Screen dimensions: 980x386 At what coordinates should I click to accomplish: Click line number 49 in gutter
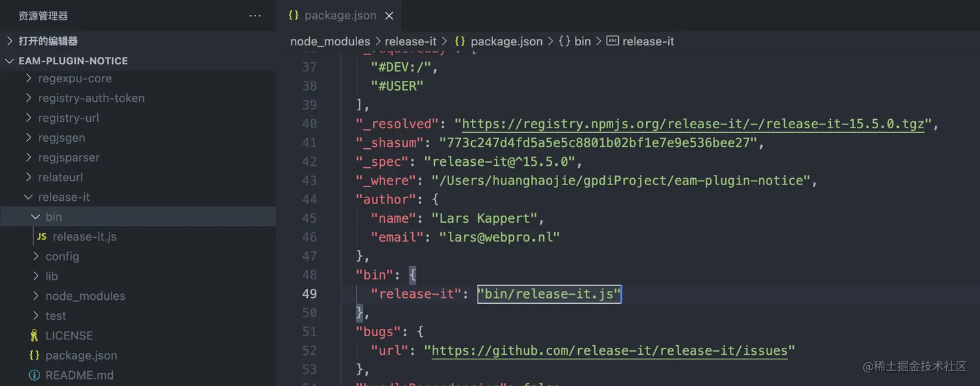(x=310, y=294)
